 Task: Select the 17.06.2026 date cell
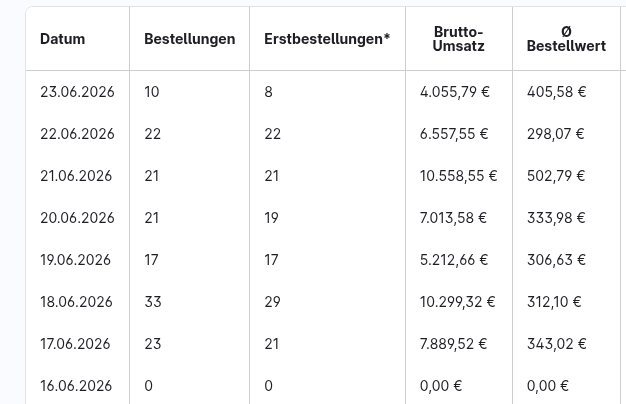pyautogui.click(x=77, y=344)
